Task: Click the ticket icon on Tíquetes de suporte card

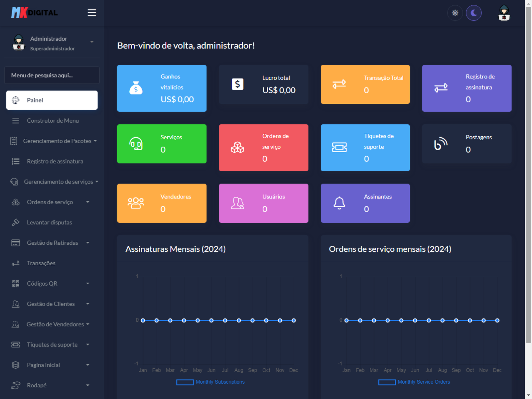Action: [339, 147]
